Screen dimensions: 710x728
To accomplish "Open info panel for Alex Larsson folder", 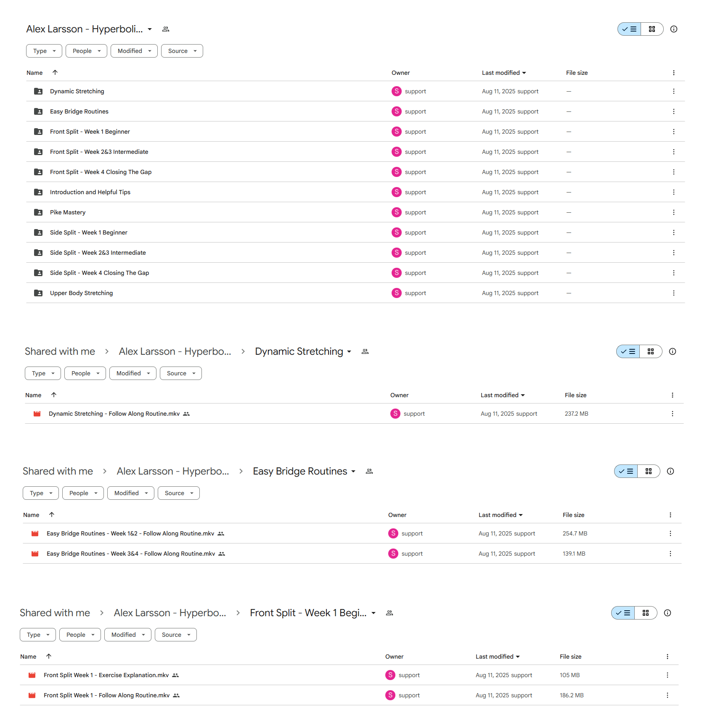I will [673, 29].
